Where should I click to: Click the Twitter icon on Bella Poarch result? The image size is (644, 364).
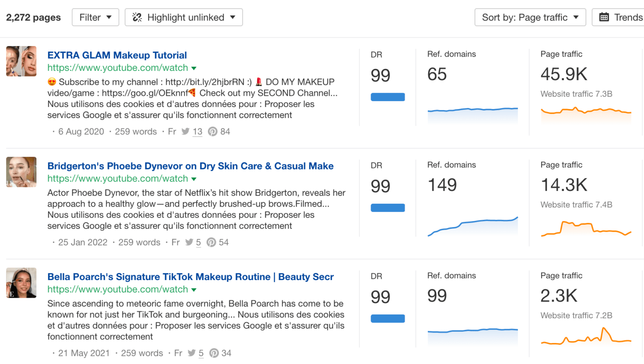pyautogui.click(x=191, y=353)
